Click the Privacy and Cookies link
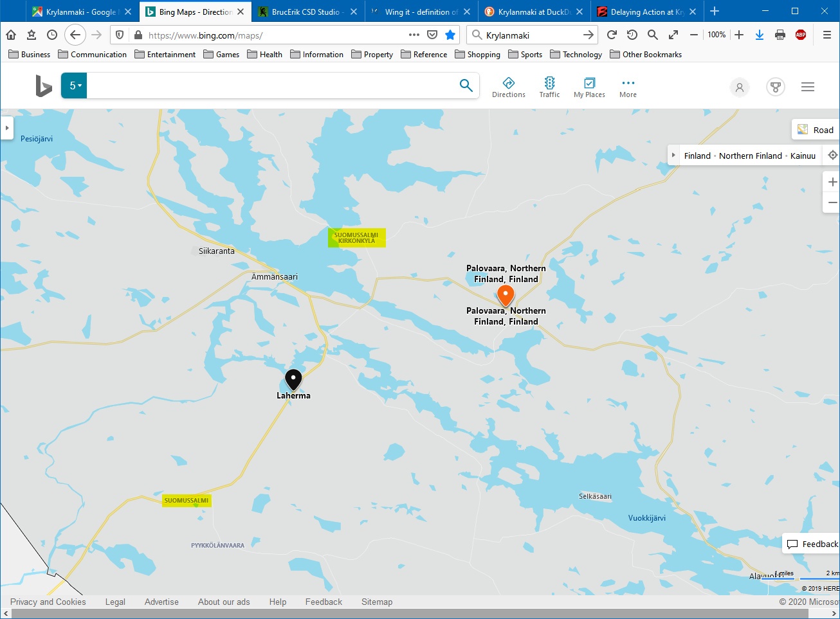This screenshot has height=619, width=840. pos(48,602)
